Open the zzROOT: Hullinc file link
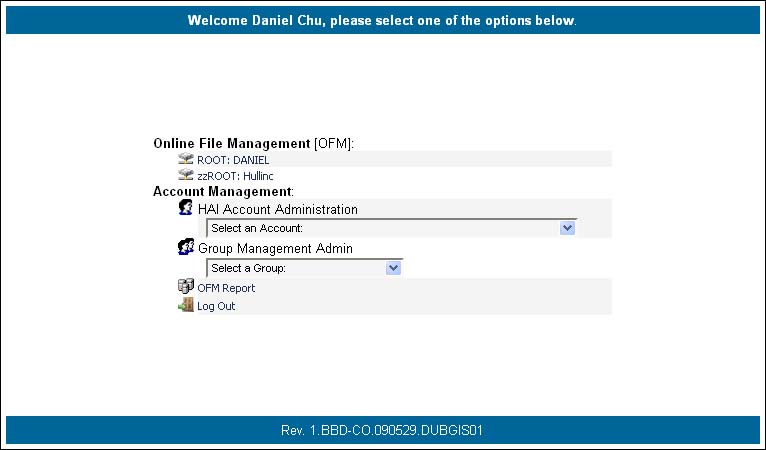 [235, 176]
